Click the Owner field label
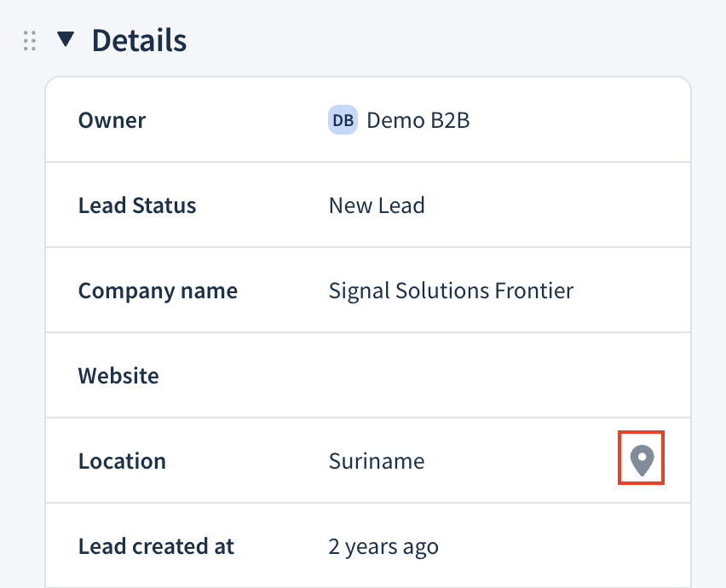Viewport: 726px width, 588px height. [x=112, y=120]
